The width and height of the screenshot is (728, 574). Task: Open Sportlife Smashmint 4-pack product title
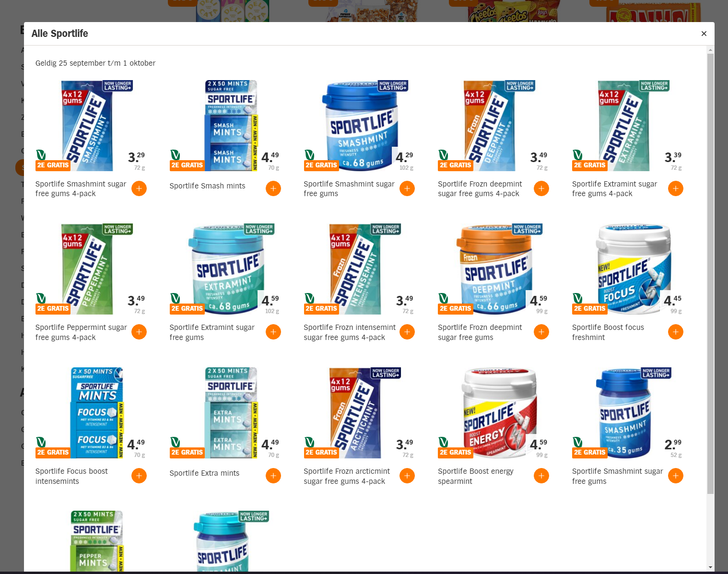pos(81,189)
